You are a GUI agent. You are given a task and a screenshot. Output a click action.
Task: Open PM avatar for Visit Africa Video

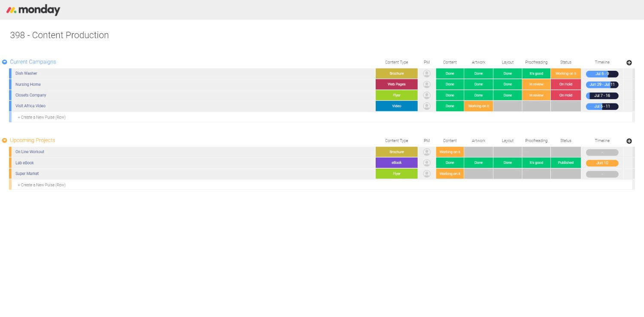[x=427, y=106]
